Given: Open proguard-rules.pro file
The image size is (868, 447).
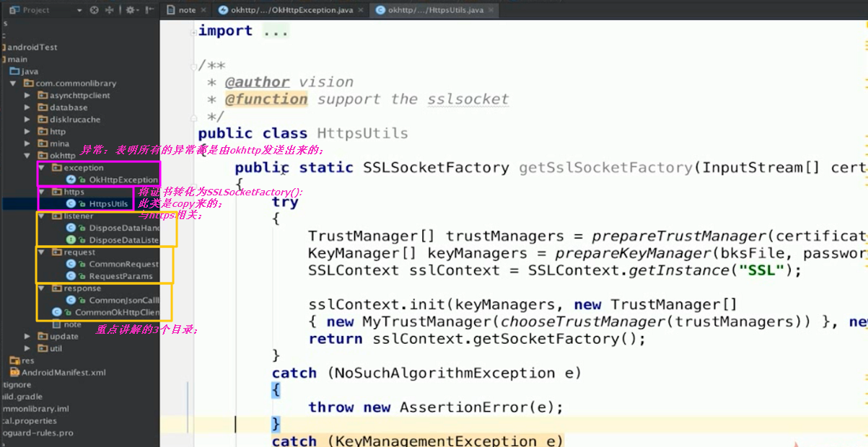Looking at the screenshot, I should [36, 433].
